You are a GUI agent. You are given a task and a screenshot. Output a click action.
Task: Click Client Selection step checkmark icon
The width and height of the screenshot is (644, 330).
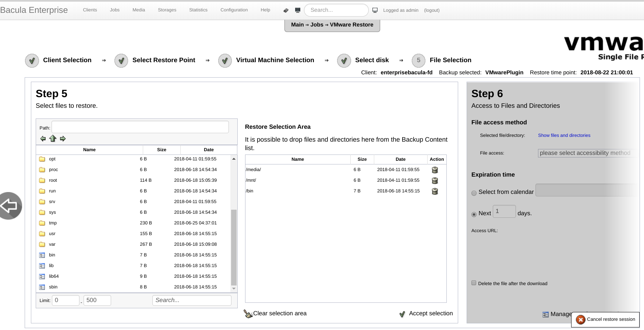(32, 60)
